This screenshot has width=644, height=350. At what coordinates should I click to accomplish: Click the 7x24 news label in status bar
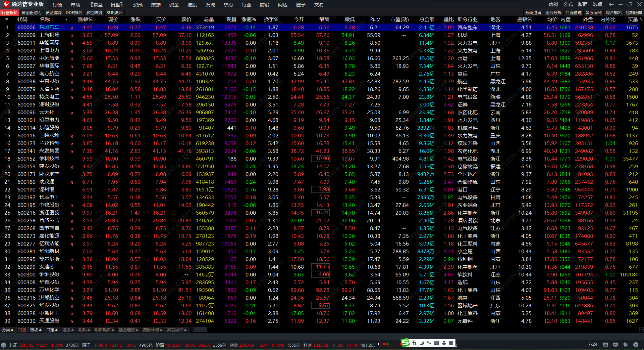[x=593, y=344]
